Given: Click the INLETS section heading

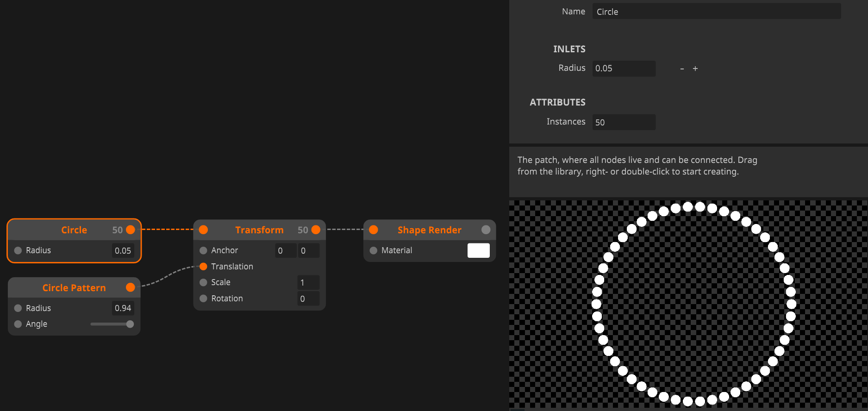Looking at the screenshot, I should [x=569, y=49].
